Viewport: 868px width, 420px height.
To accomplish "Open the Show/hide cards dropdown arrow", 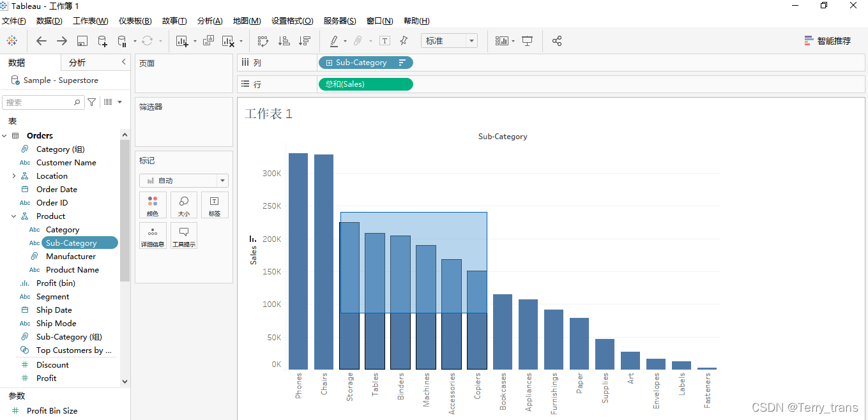I will (513, 41).
